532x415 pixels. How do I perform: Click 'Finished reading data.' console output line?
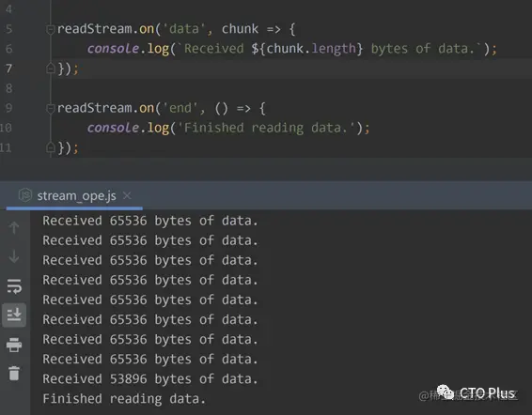(x=124, y=399)
